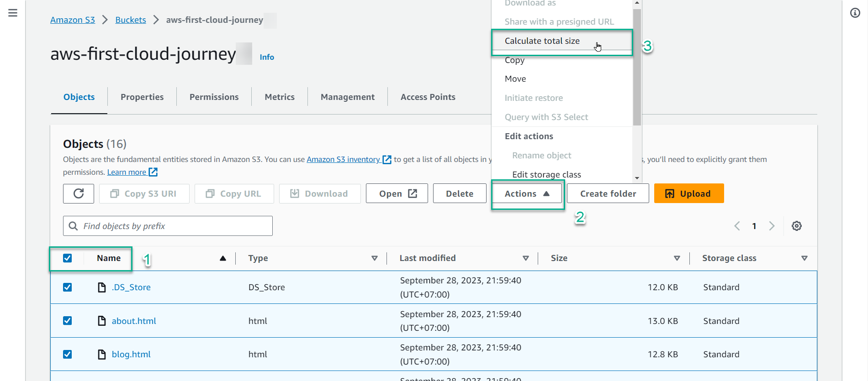The width and height of the screenshot is (868, 381).
Task: Click the Actions menu scrollbar thumb
Action: tap(637, 66)
